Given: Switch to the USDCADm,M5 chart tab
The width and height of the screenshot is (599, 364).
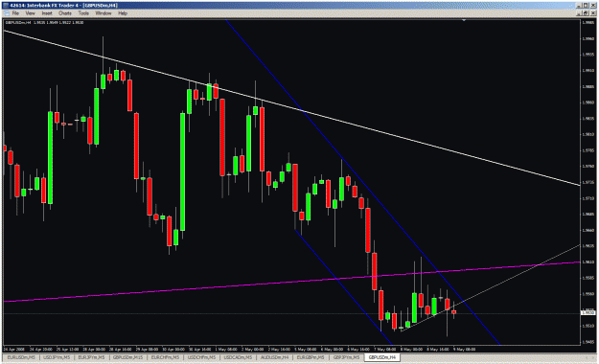Looking at the screenshot, I should click(238, 357).
